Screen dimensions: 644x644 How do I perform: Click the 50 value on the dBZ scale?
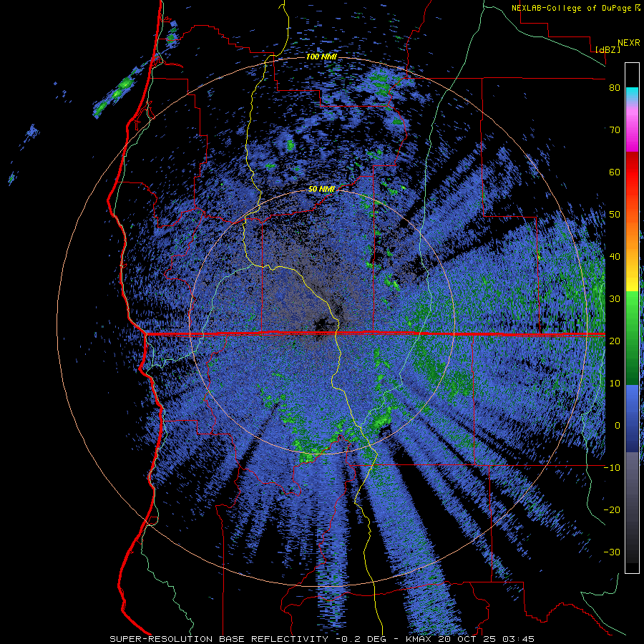(x=615, y=215)
